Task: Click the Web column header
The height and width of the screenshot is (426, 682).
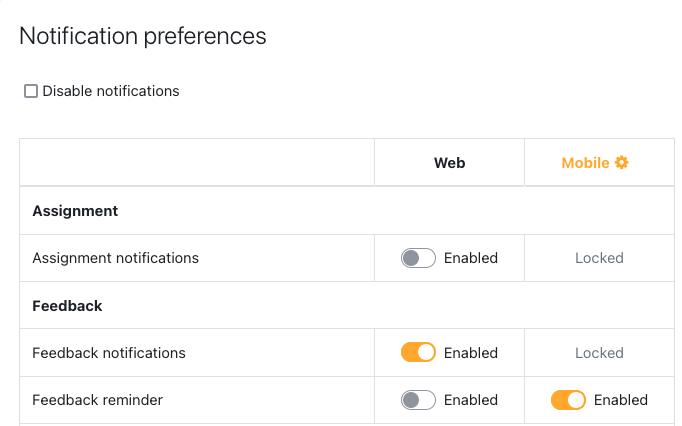Action: [449, 163]
